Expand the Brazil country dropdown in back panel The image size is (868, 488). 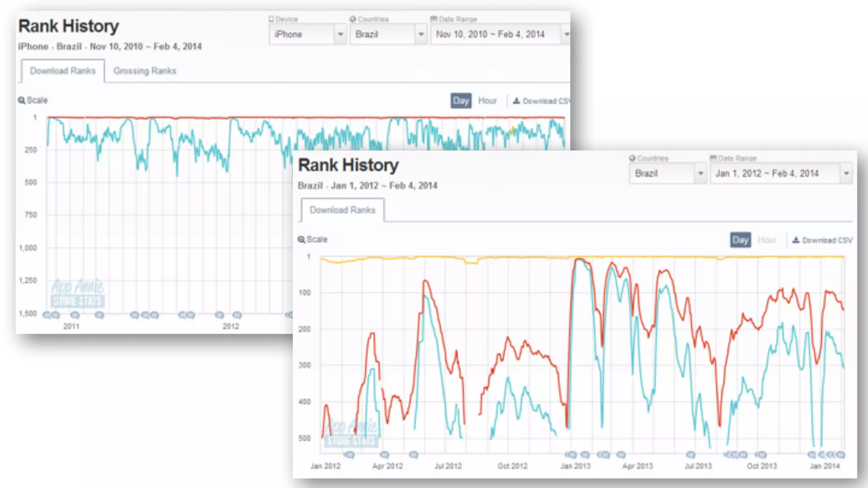pyautogui.click(x=388, y=34)
